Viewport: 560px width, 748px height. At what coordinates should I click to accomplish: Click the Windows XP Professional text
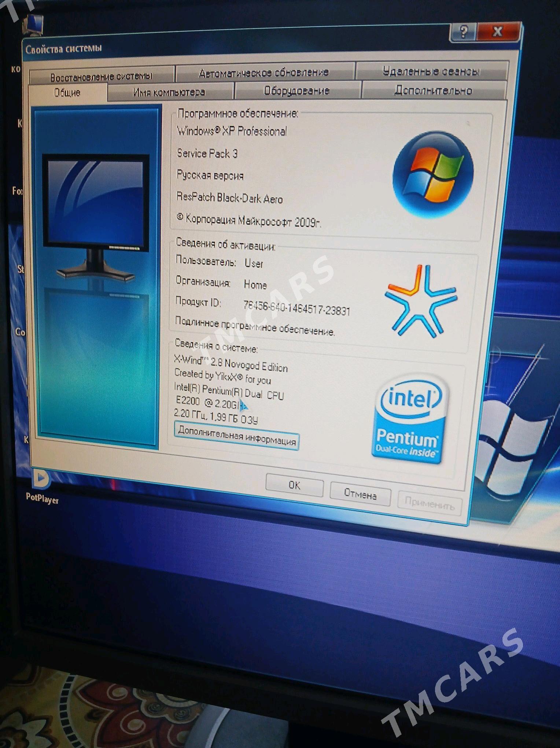(232, 131)
